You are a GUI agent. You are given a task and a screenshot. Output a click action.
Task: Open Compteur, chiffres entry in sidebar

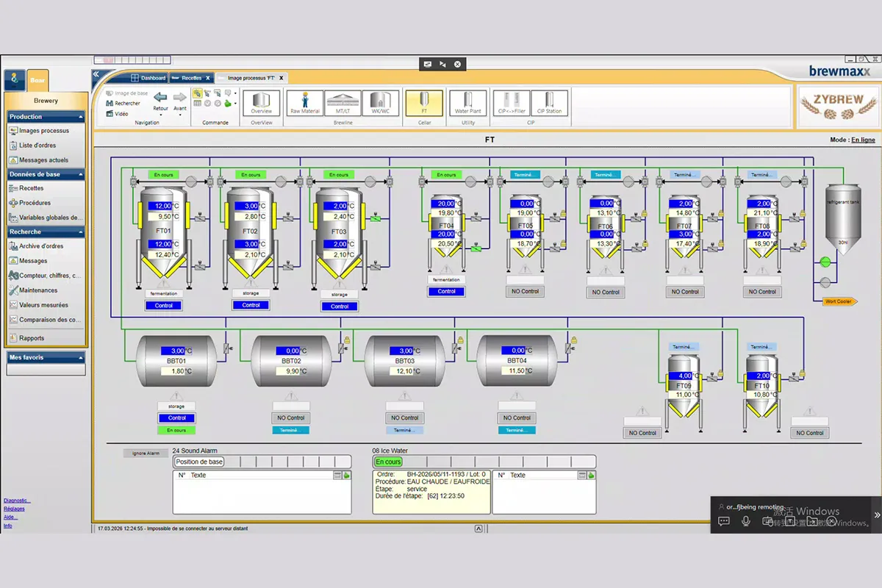click(45, 276)
